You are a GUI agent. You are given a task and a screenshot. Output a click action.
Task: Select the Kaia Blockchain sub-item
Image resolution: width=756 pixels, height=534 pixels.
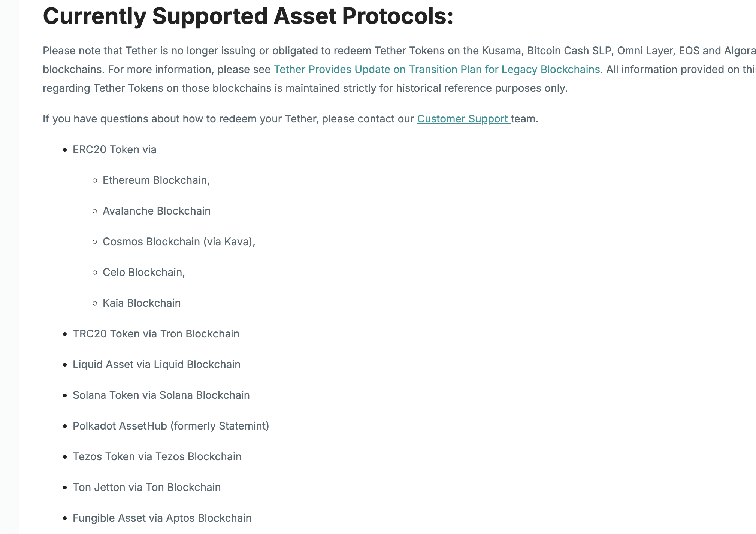(141, 303)
